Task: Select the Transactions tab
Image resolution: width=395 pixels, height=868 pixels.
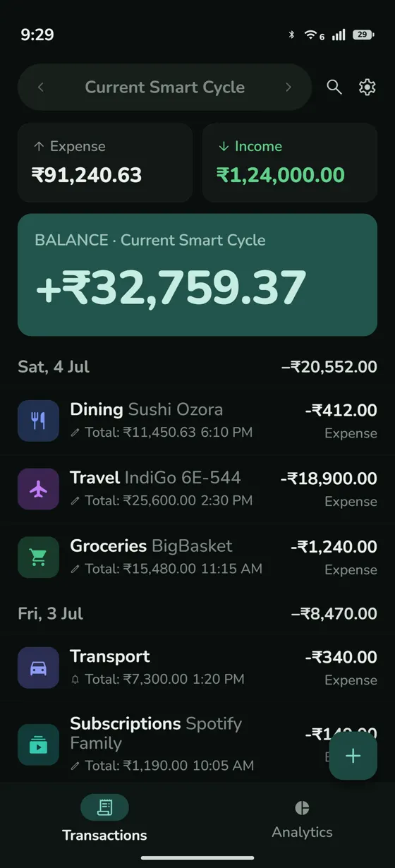Action: [x=104, y=819]
